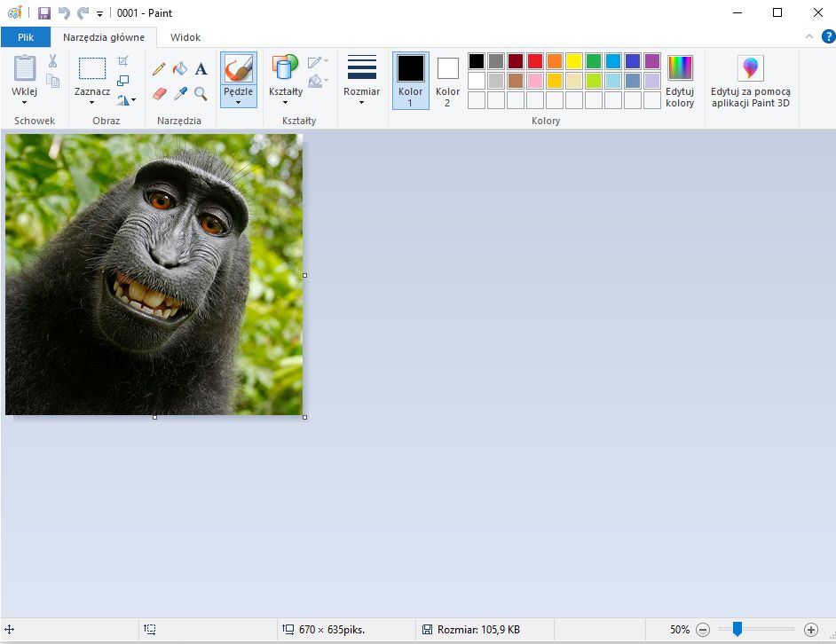Choose orange from the color palette
The height and width of the screenshot is (644, 836).
(555, 61)
